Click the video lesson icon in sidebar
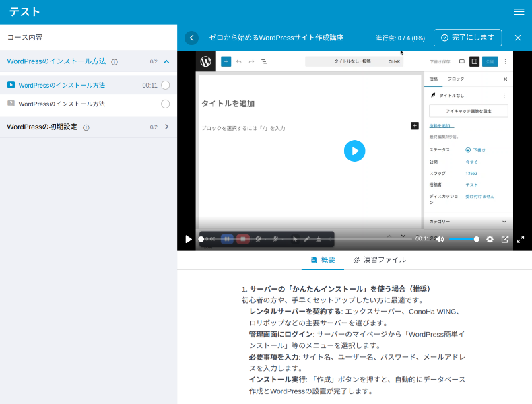The width and height of the screenshot is (532, 404). point(11,84)
